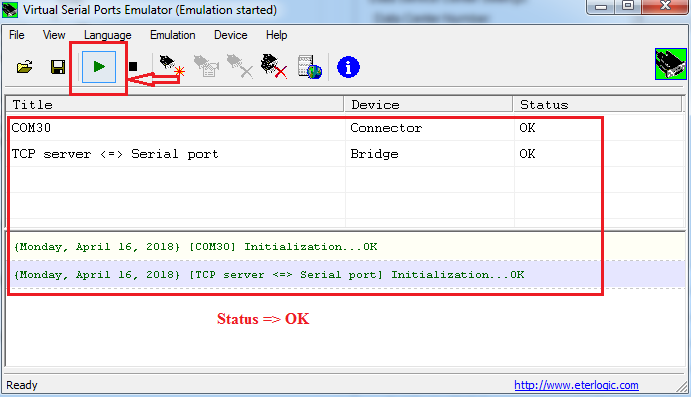The image size is (691, 397).
Task: Close the Virtual Serial Ports Emulator window
Action: click(665, 6)
